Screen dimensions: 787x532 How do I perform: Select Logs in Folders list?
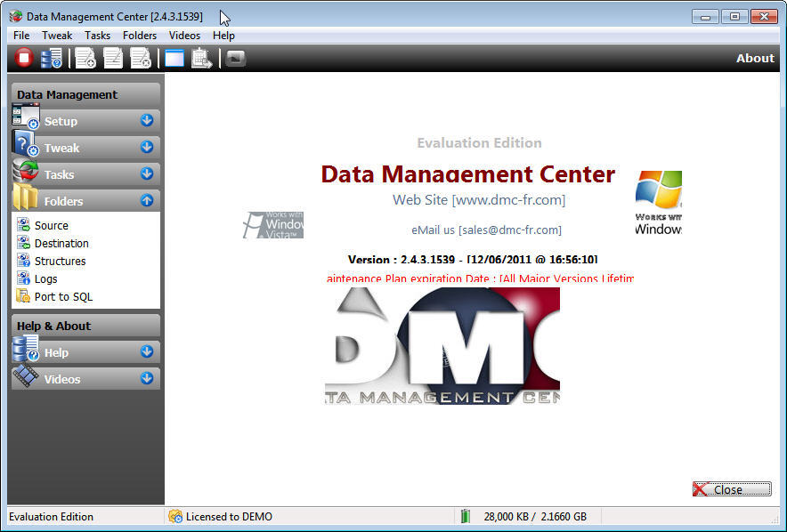[45, 278]
